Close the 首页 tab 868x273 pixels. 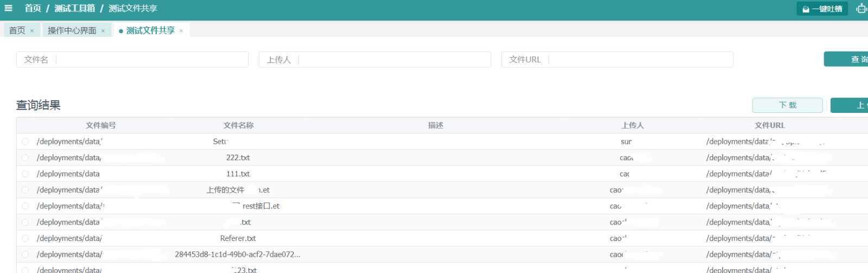point(32,31)
